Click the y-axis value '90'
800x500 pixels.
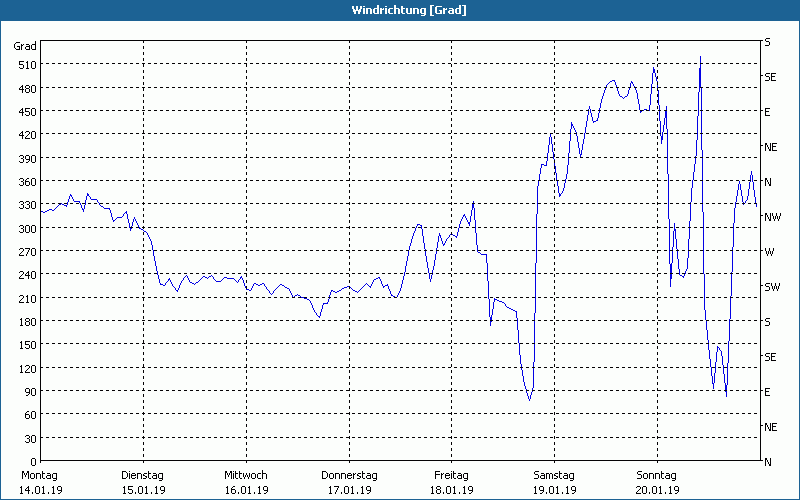tap(31, 392)
